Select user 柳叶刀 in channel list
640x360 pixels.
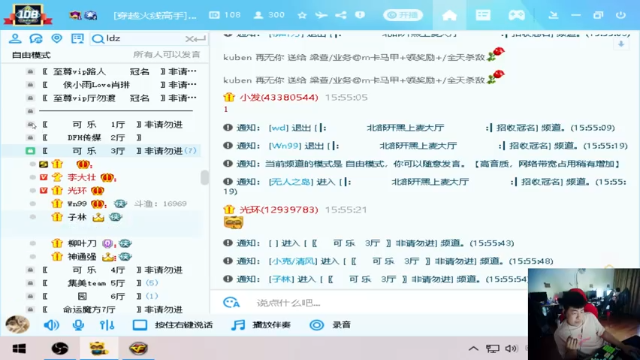tap(82, 243)
